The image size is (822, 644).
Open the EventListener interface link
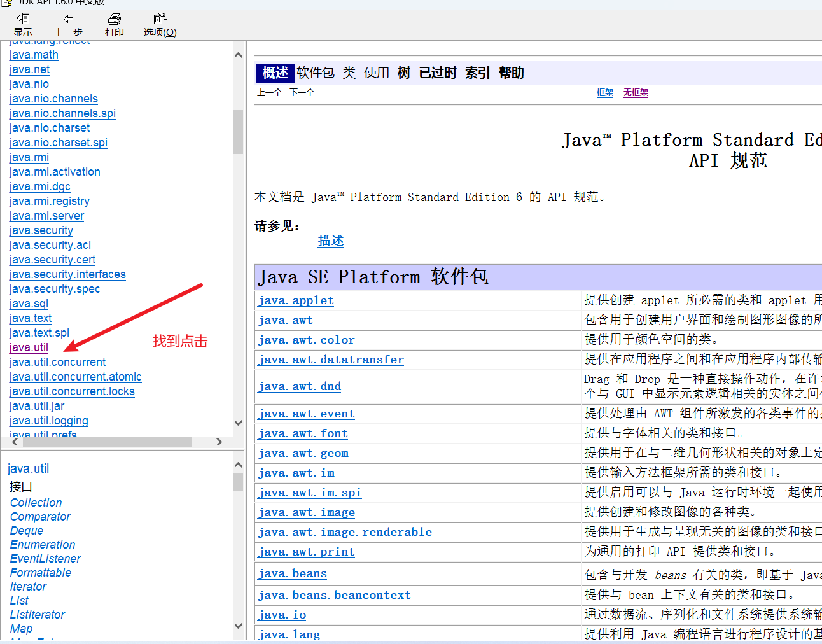pyautogui.click(x=45, y=559)
